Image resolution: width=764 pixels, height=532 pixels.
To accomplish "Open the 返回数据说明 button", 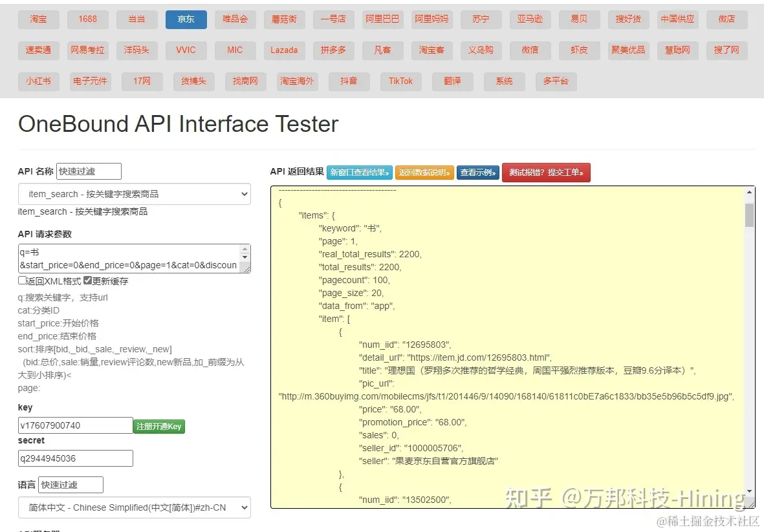I will pos(424,173).
